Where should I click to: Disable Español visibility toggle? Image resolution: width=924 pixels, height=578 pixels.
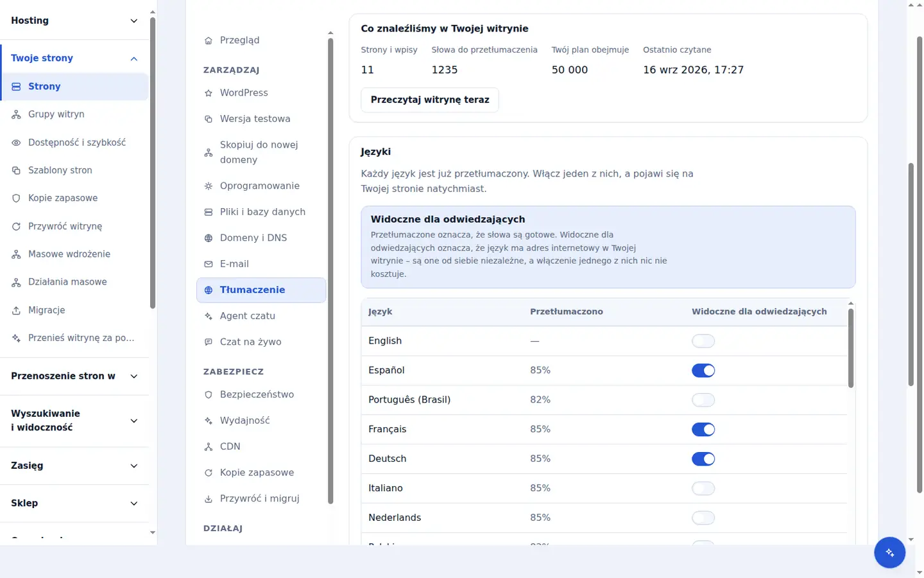tap(703, 371)
